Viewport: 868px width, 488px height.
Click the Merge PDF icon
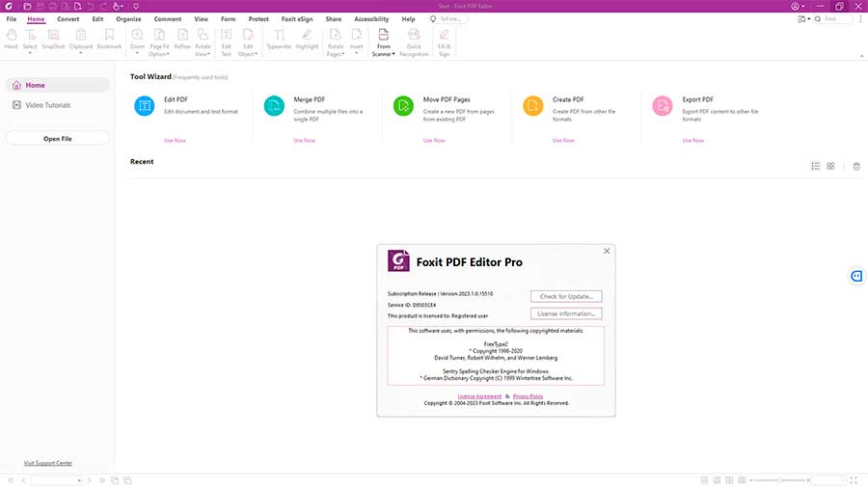[275, 106]
